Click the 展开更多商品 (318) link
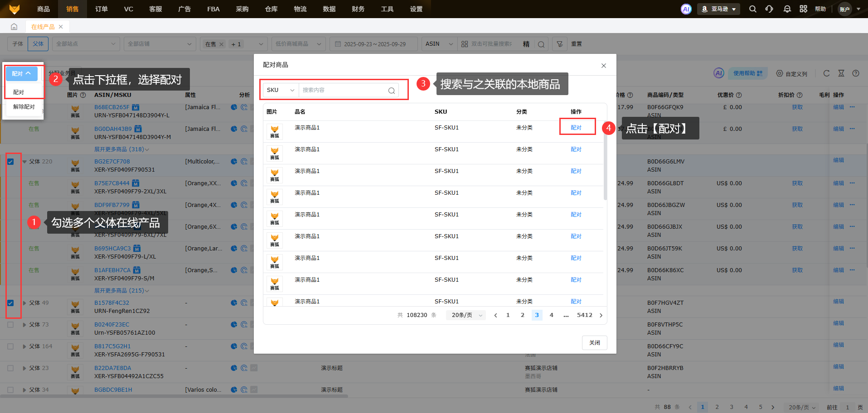This screenshot has height=413, width=868. [x=121, y=149]
